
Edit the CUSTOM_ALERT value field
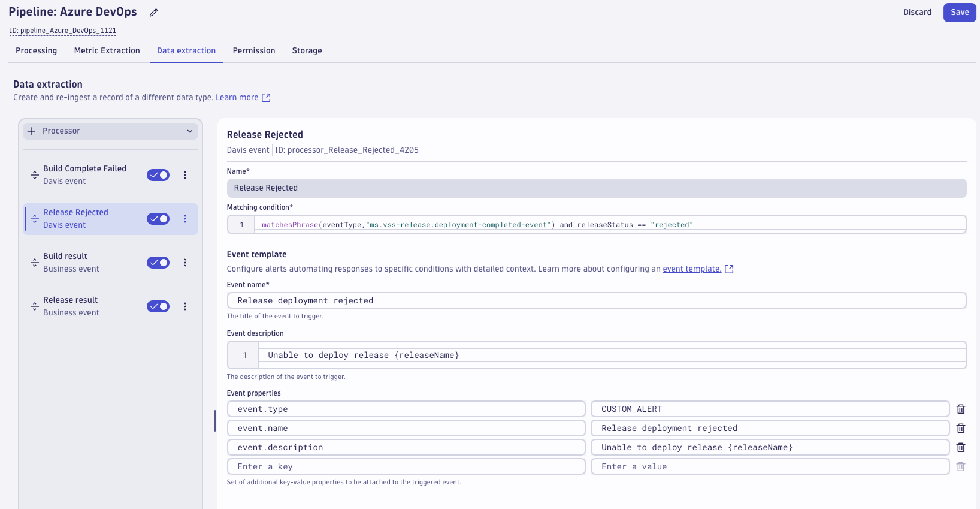[x=770, y=409]
